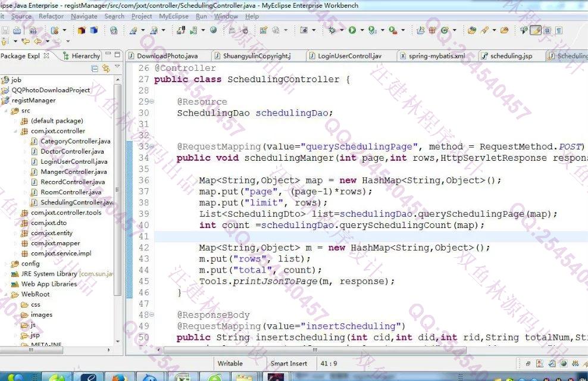Click Package Explorer vertical scrollbar

point(117,189)
